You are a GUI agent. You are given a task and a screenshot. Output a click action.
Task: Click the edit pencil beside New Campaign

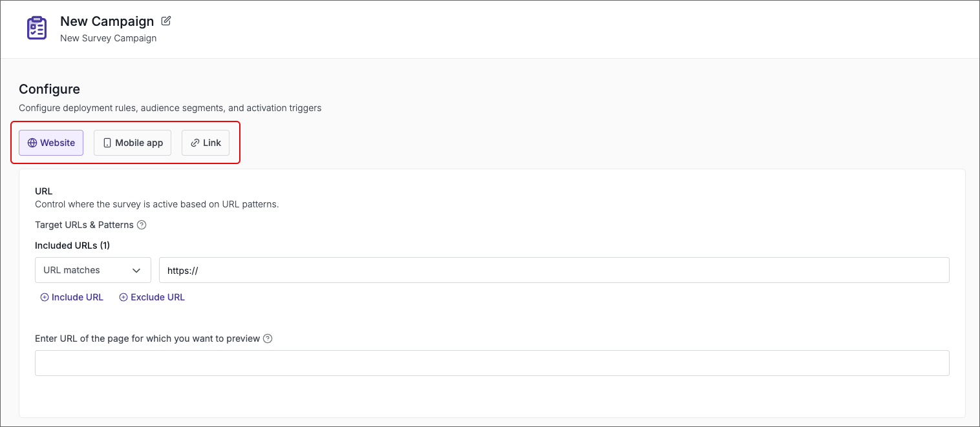tap(166, 21)
